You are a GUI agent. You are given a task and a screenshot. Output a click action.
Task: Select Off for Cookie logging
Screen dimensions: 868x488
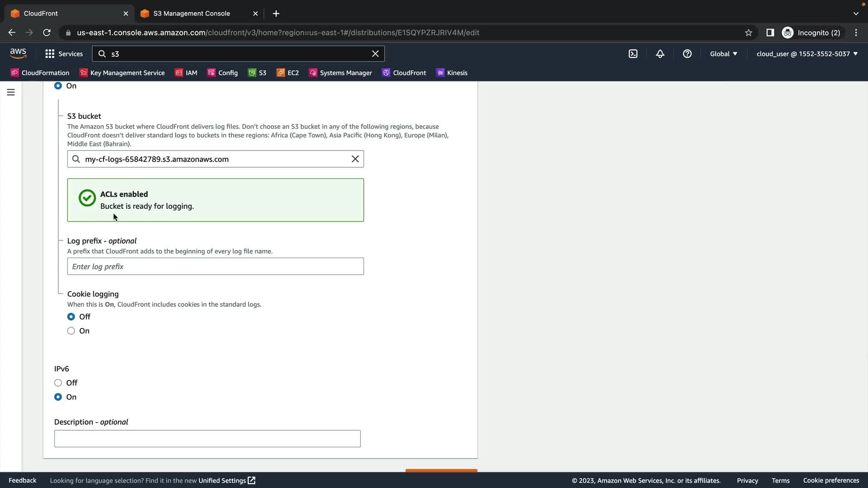tap(71, 317)
